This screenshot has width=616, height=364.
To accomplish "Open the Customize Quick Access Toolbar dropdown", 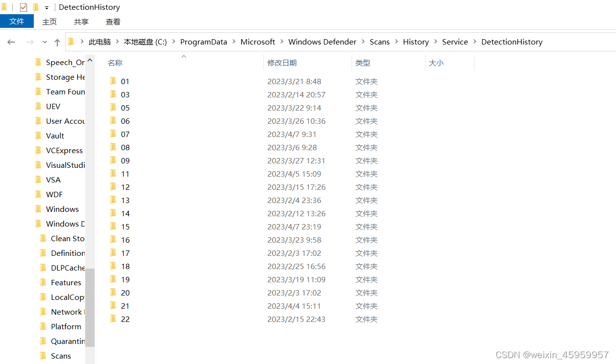I will (x=47, y=7).
